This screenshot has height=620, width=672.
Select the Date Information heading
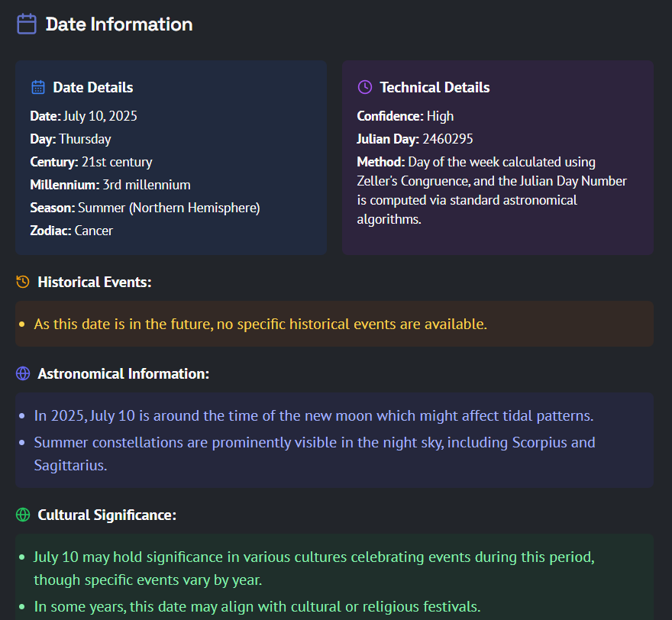(119, 24)
